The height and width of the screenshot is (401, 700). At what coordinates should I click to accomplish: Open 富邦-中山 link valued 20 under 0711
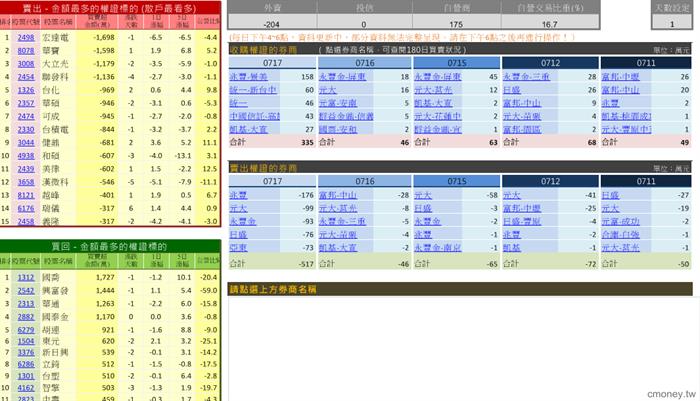(x=621, y=90)
